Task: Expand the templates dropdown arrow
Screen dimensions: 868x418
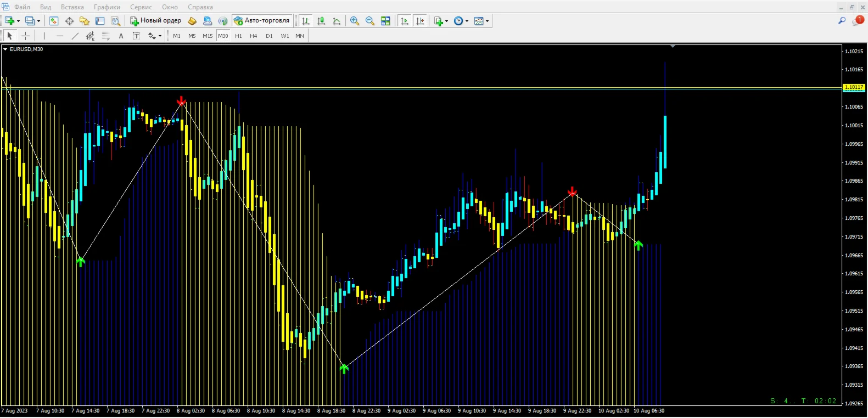Action: tap(487, 21)
